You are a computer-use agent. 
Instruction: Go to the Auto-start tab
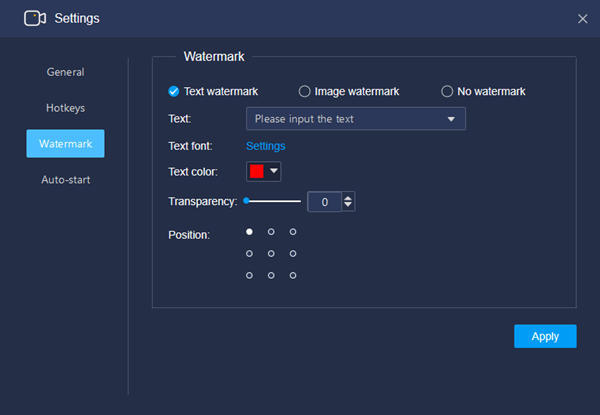65,180
